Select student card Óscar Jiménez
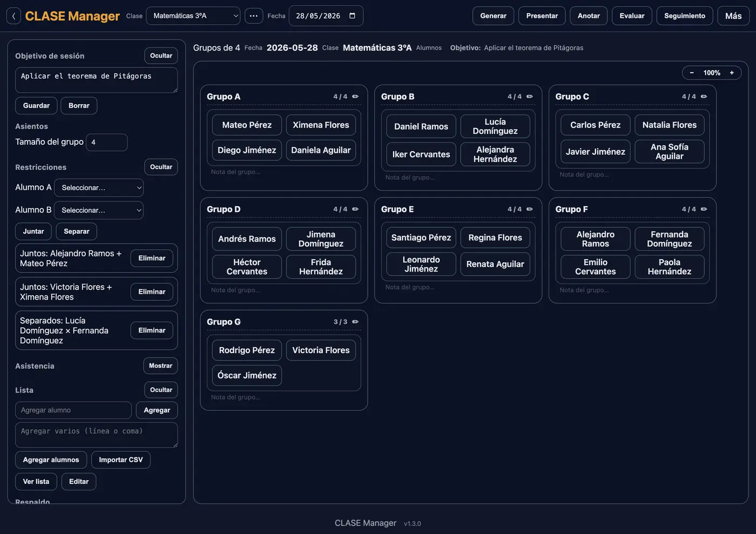Screen dimensions: 756x534 click(x=247, y=375)
